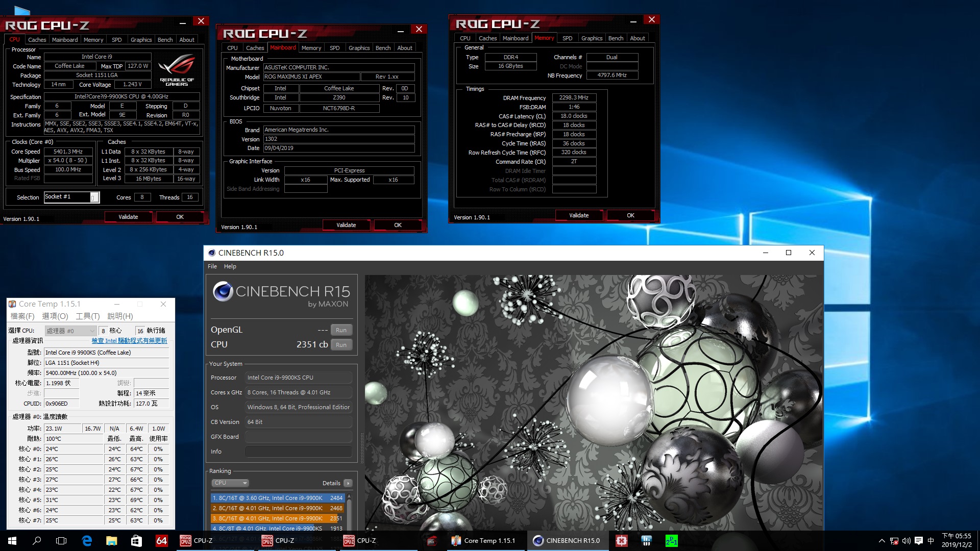The image size is (980, 551).
Task: Click the blue-gray app icon in taskbar
Action: [x=647, y=541]
